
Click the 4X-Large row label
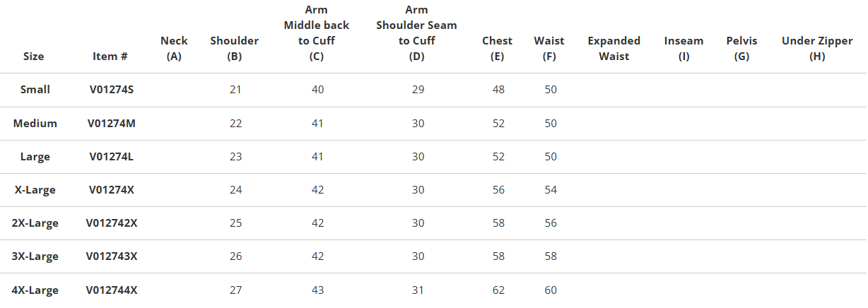(35, 290)
